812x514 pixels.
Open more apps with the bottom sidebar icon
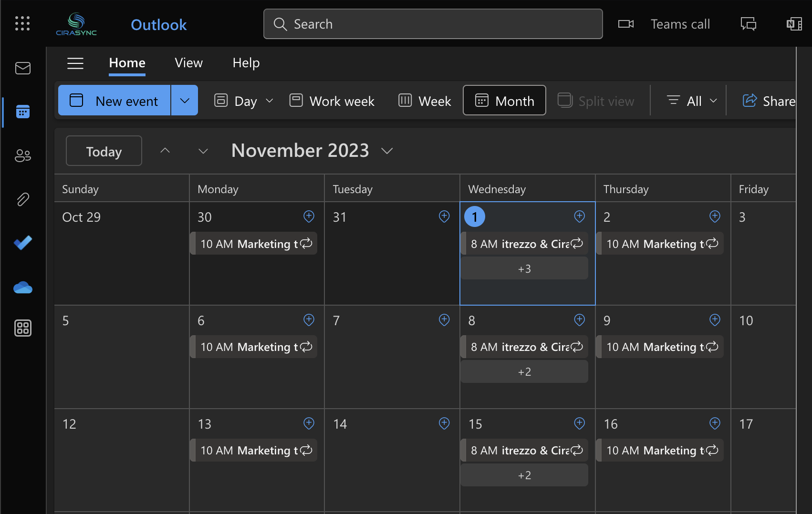point(22,328)
